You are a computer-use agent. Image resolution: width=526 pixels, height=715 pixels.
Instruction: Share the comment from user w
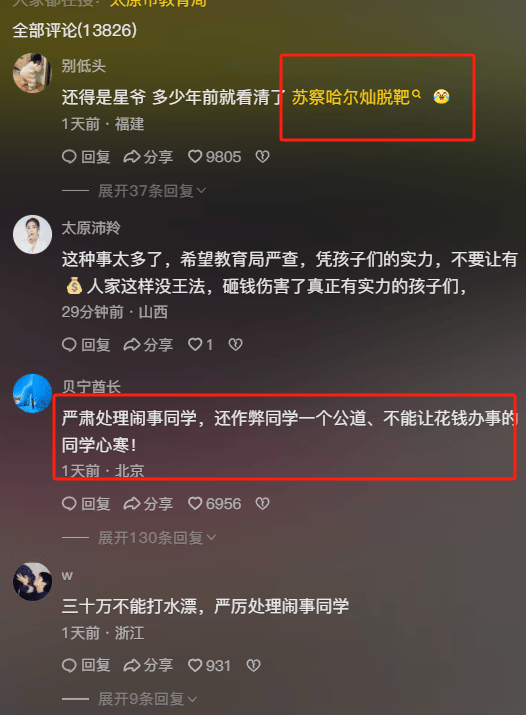pyautogui.click(x=148, y=666)
